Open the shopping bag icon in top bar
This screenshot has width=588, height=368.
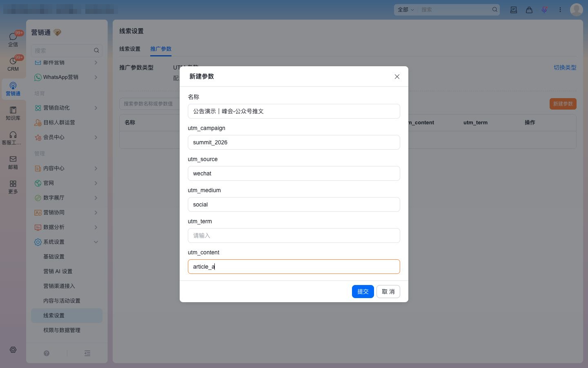point(529,10)
